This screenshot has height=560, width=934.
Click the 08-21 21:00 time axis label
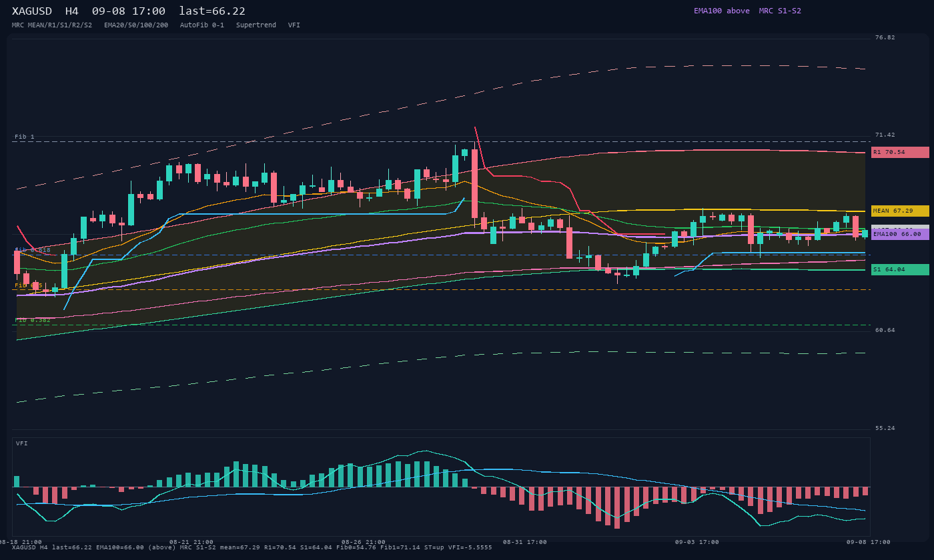pyautogui.click(x=191, y=542)
